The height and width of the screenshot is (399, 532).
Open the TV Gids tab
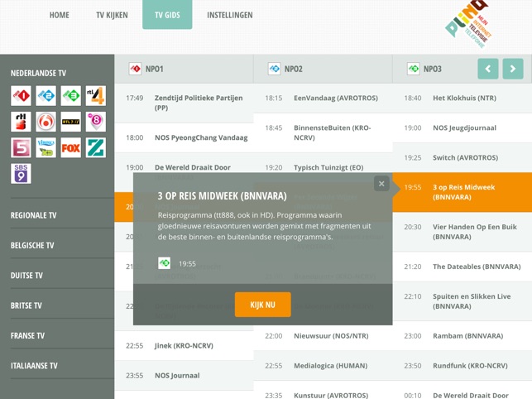167,15
